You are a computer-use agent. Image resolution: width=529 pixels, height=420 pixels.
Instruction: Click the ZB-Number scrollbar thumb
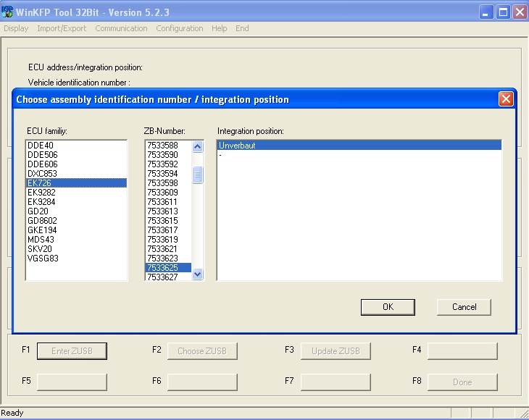pos(197,175)
